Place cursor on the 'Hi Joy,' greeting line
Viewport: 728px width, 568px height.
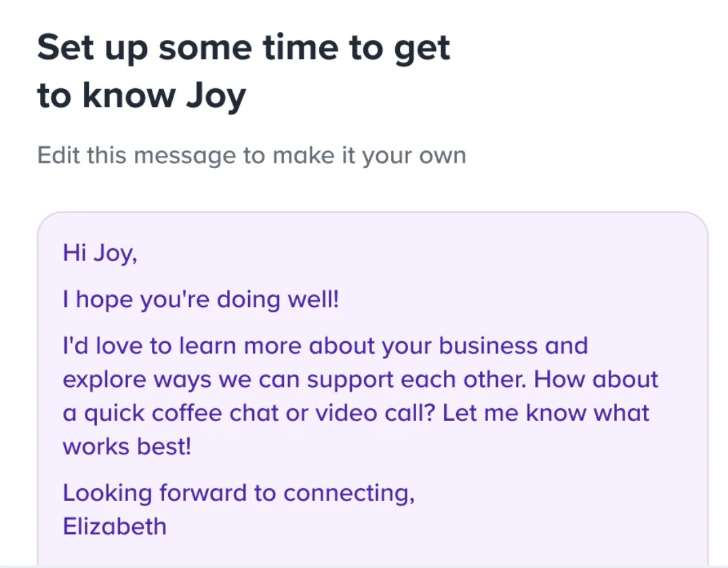point(100,253)
